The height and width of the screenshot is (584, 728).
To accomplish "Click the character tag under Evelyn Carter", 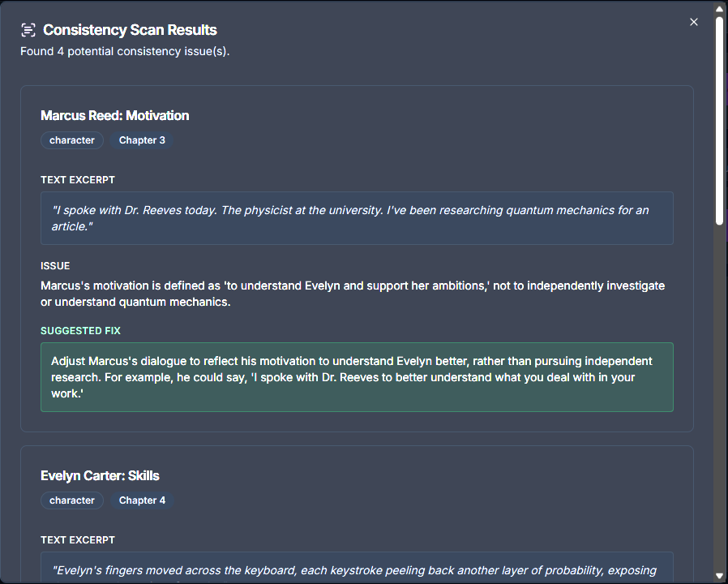I will tap(71, 500).
